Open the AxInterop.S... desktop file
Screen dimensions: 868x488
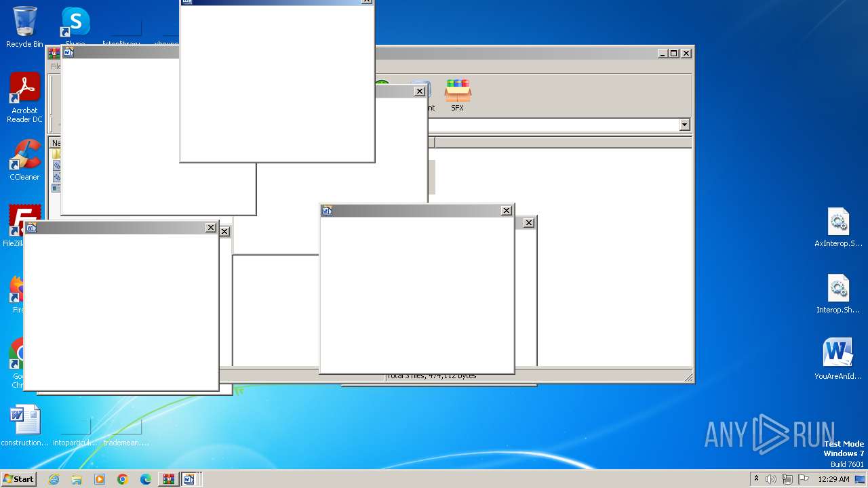click(x=838, y=228)
